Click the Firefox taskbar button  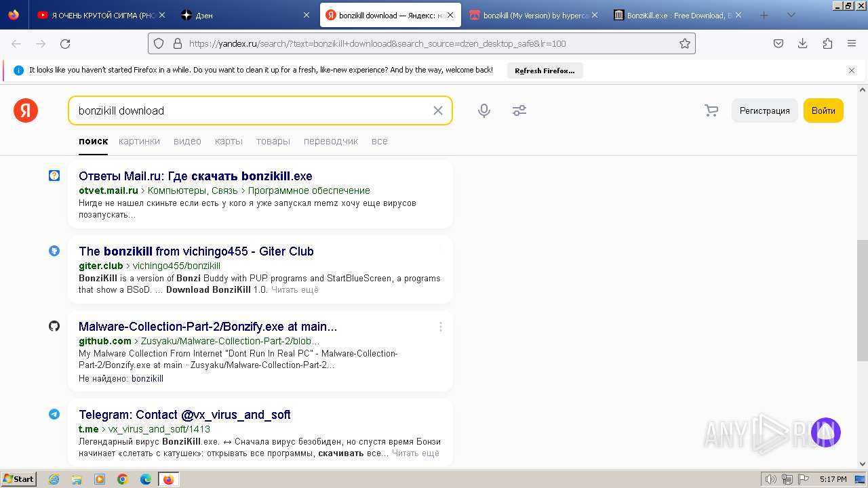168,479
